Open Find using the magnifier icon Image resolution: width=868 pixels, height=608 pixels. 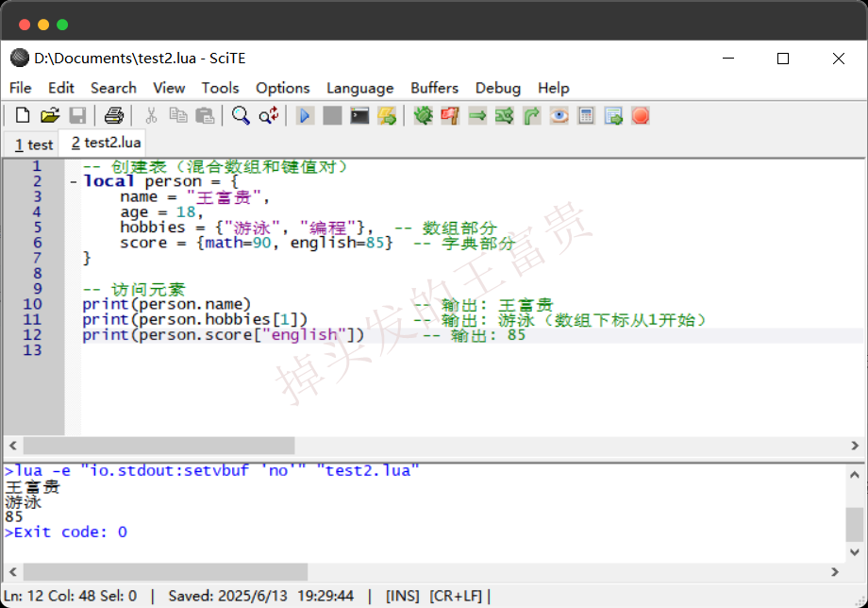(242, 114)
